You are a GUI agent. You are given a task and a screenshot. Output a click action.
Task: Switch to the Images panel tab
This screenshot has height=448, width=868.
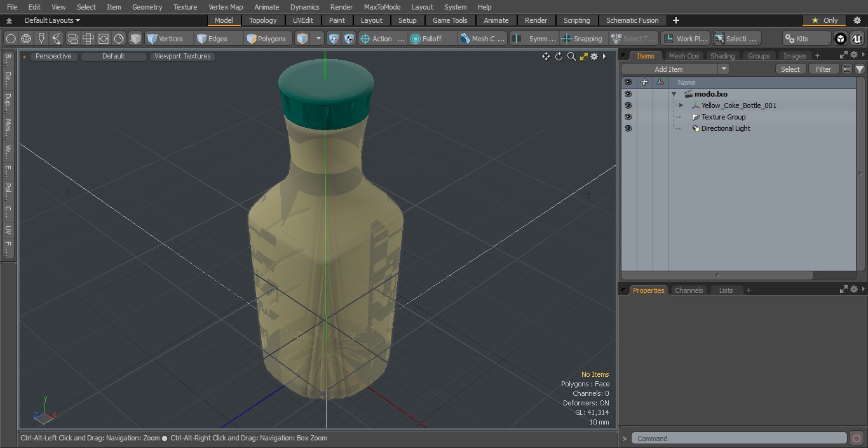coord(794,56)
